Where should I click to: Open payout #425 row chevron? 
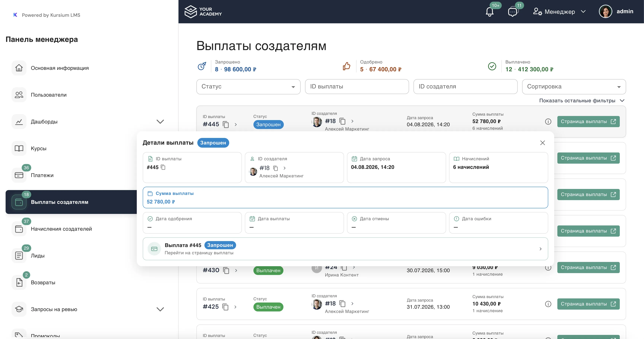(235, 307)
